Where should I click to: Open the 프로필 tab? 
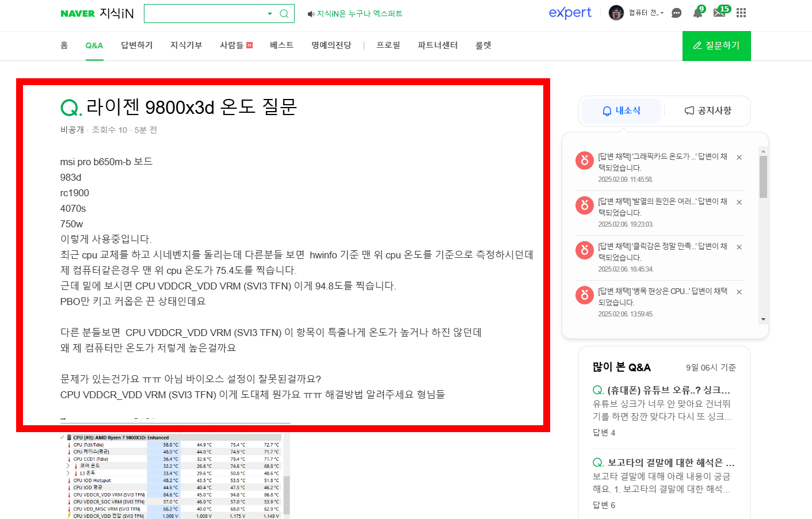[388, 45]
